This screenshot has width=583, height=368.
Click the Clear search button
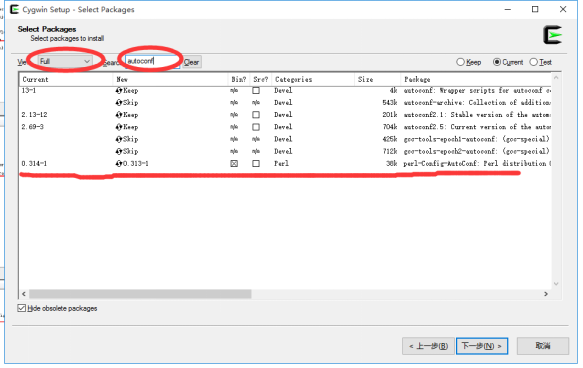coord(191,62)
